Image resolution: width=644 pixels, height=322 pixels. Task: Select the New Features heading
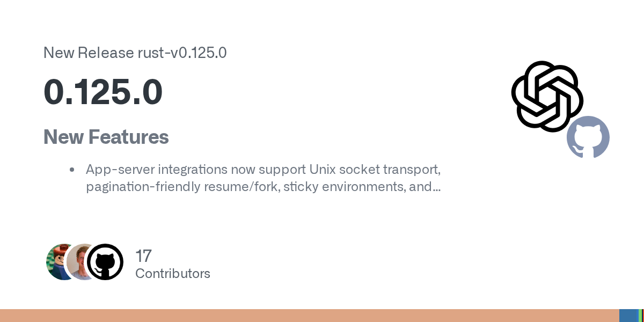point(106,137)
